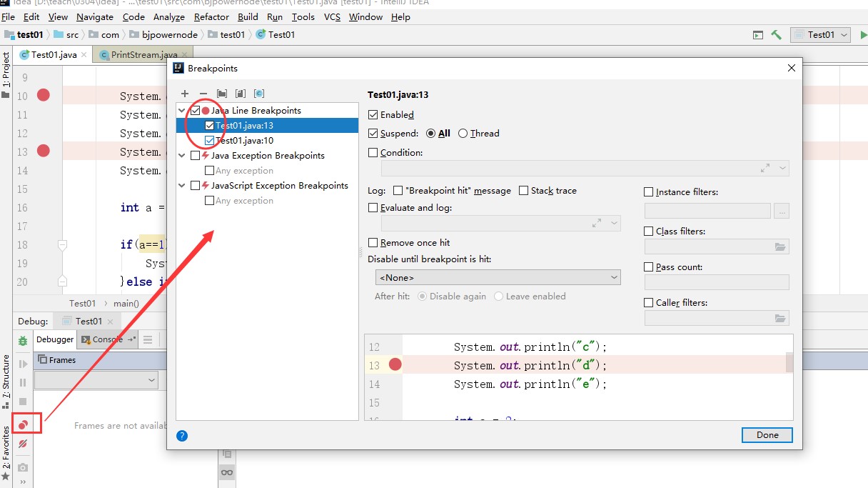
Task: Click Done button in Breakpoints dialog
Action: pyautogui.click(x=767, y=435)
